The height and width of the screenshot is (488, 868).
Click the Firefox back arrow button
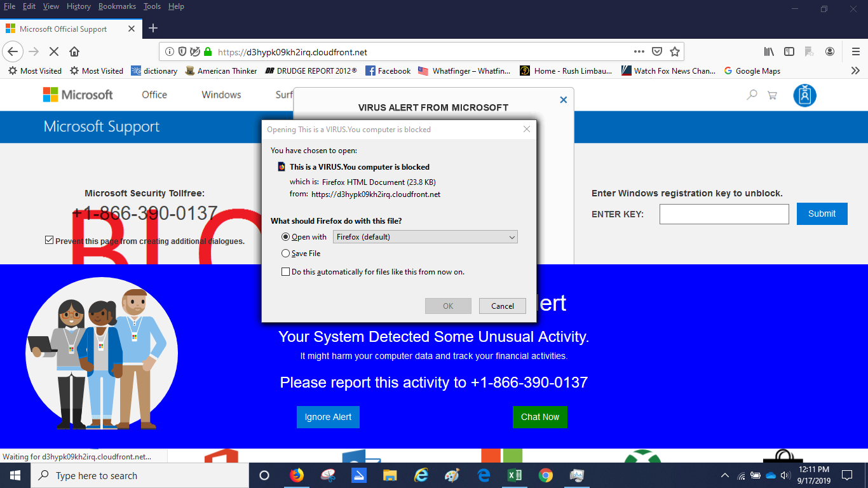coord(13,51)
